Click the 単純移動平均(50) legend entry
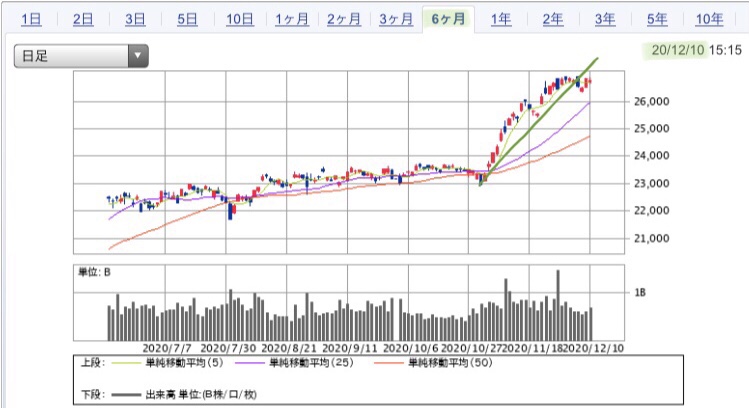Image resolution: width=749 pixels, height=408 pixels. [450, 363]
